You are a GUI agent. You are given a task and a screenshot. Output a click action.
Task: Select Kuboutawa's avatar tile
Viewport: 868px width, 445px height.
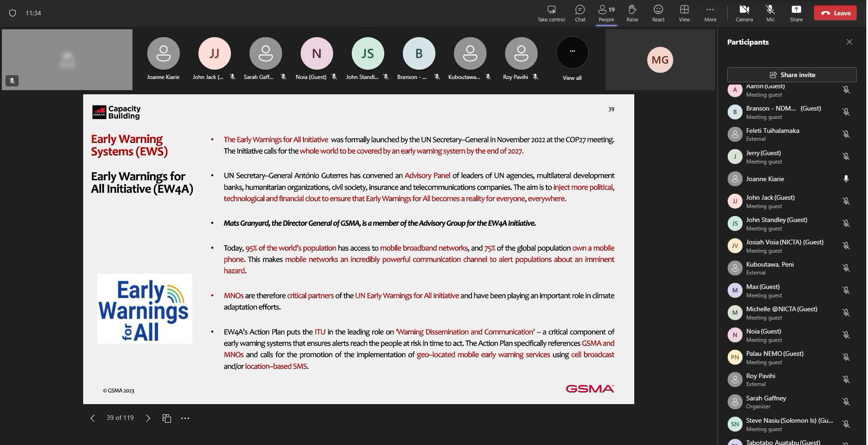click(470, 53)
